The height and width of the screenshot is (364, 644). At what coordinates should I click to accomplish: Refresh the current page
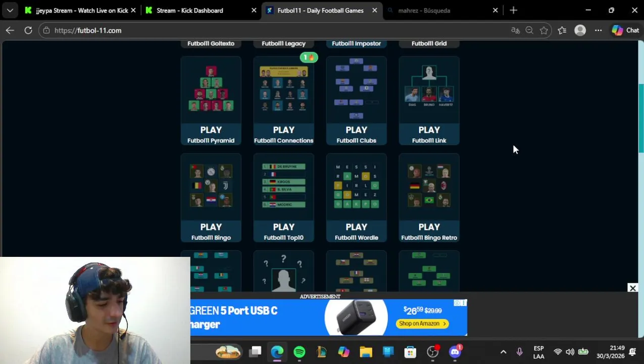click(x=28, y=30)
